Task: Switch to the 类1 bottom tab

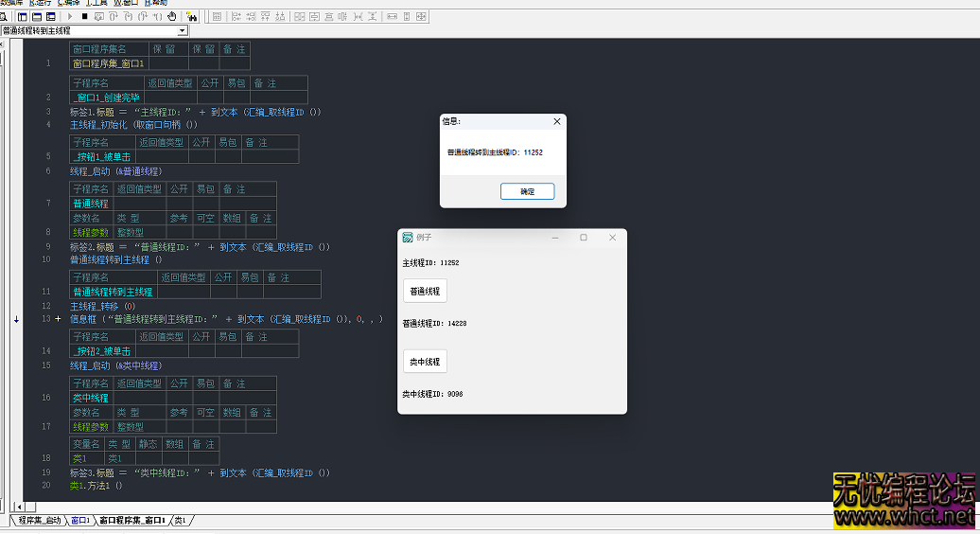Action: point(180,520)
